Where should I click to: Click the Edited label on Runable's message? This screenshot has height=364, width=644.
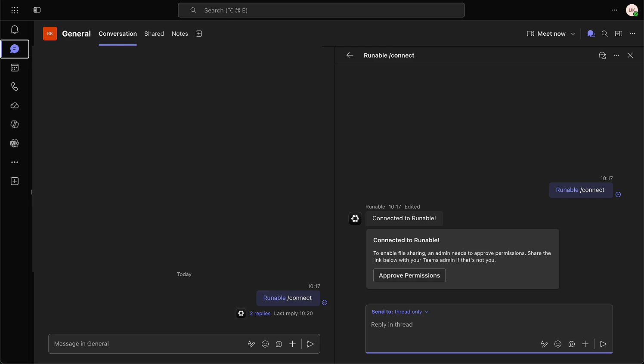(412, 207)
